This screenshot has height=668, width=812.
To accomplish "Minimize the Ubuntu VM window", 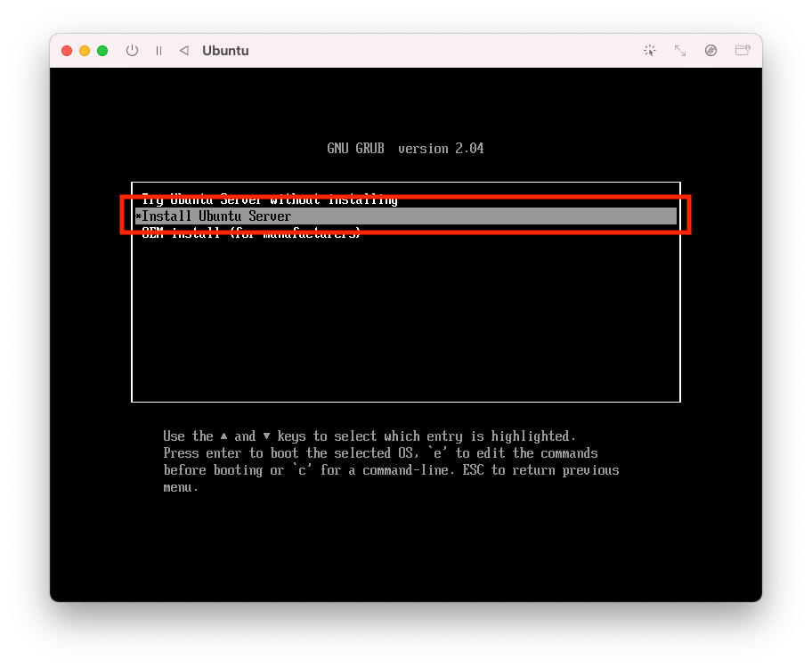I will coord(85,50).
